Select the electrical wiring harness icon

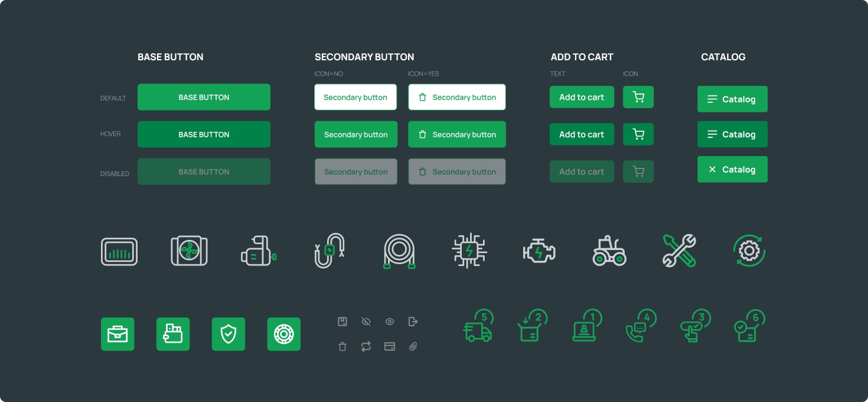329,251
